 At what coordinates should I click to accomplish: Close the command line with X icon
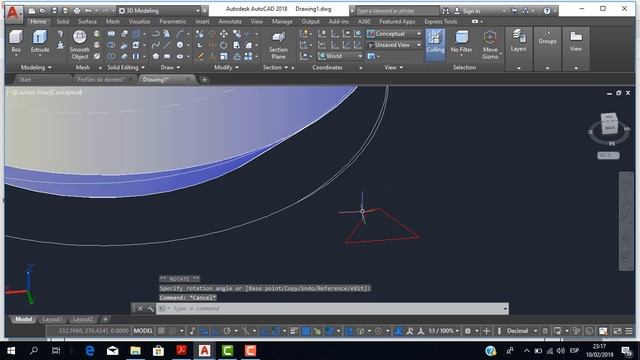pyautogui.click(x=140, y=309)
